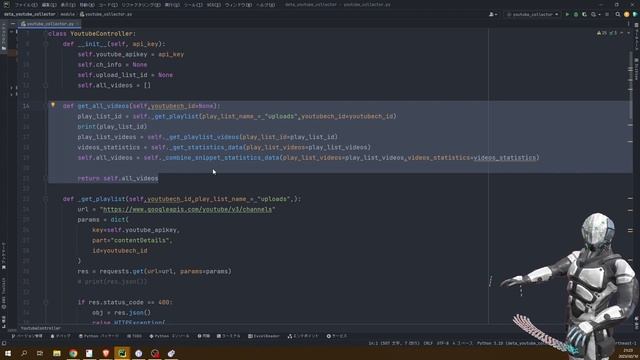
Task: Select the youtube_collector.py editor tab
Action: coord(50,24)
